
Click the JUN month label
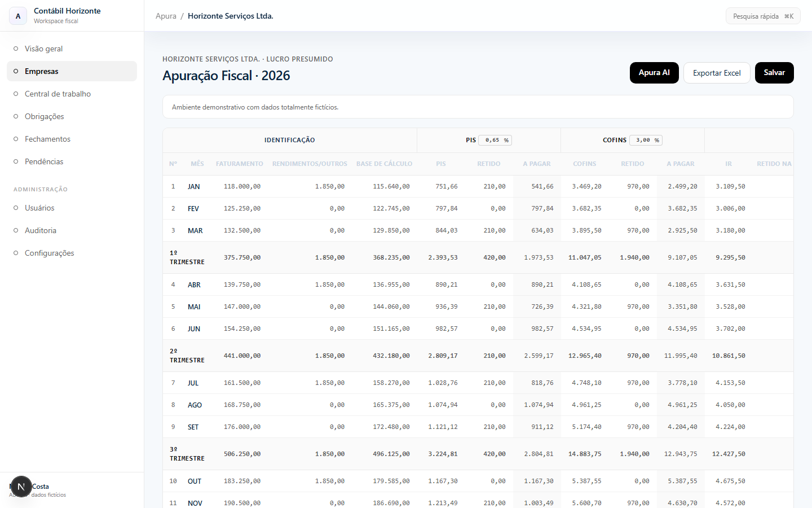click(194, 329)
